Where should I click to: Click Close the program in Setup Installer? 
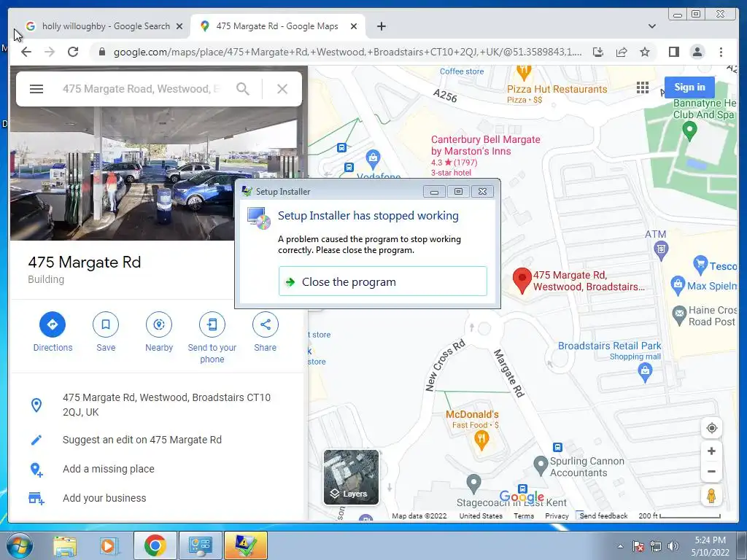(x=382, y=282)
